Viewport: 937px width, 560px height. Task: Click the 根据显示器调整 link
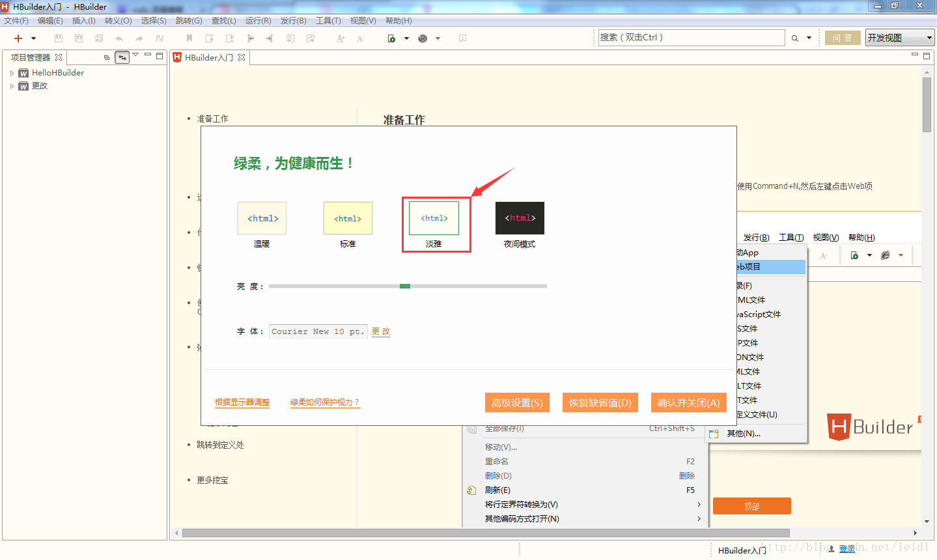tap(242, 402)
